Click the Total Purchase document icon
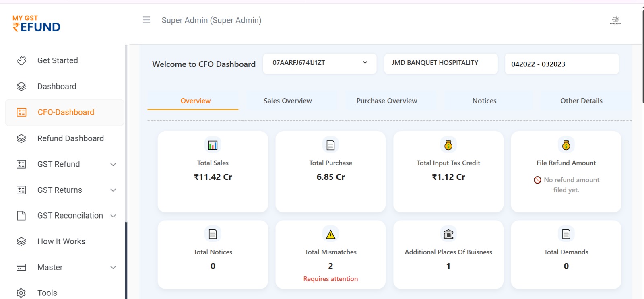The image size is (644, 299). (x=330, y=145)
